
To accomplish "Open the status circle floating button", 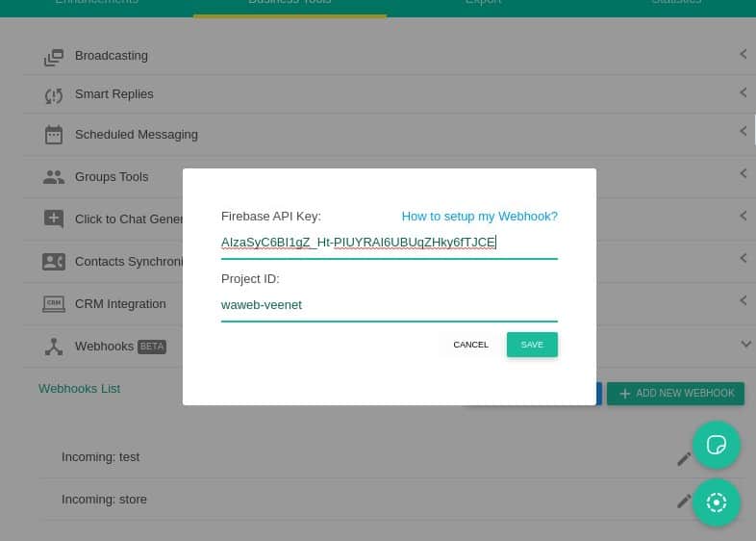I will click(716, 502).
